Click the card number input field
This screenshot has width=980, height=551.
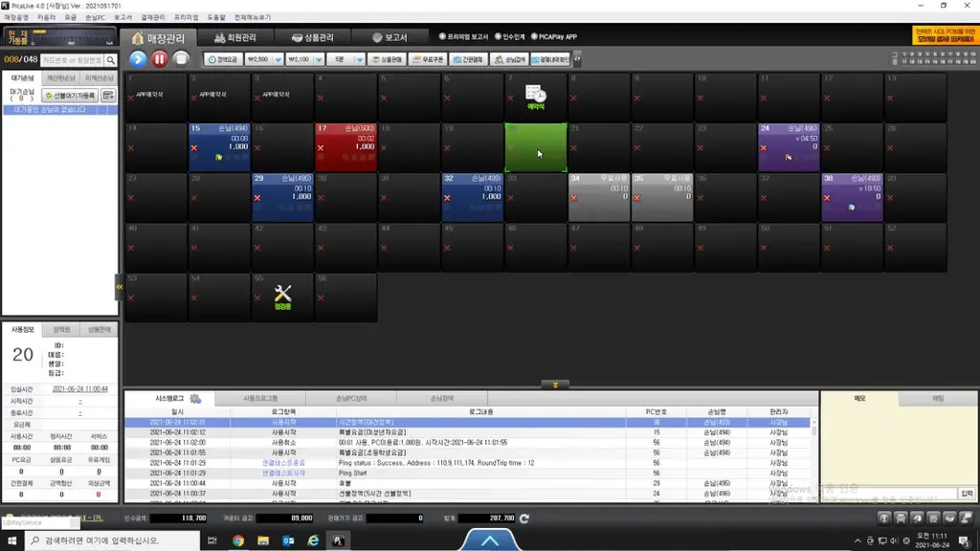click(73, 60)
